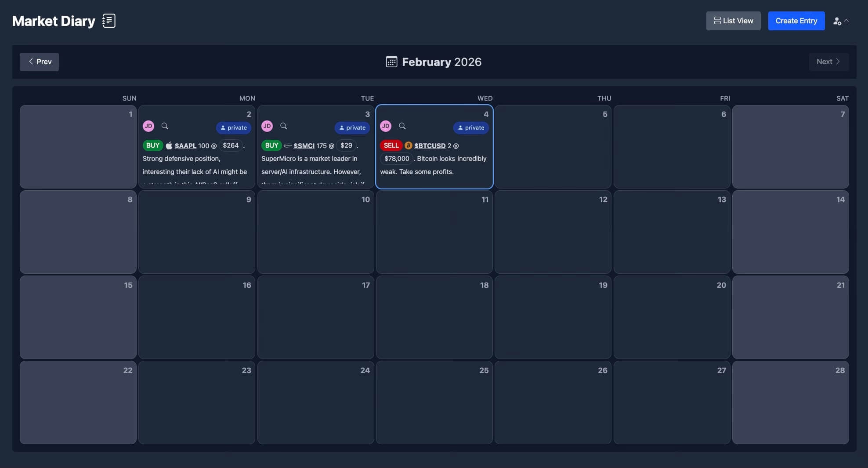
Task: Toggle private visibility on the February 2 entry
Action: [233, 127]
